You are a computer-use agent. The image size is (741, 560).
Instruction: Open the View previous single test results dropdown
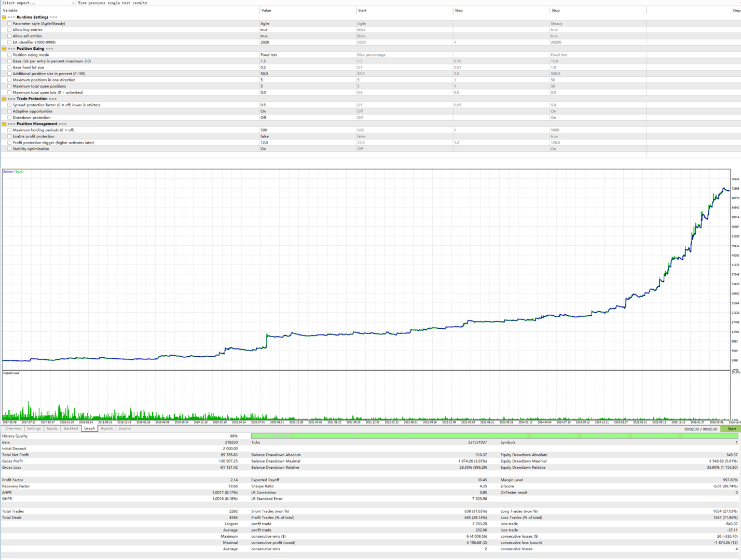click(409, 3)
